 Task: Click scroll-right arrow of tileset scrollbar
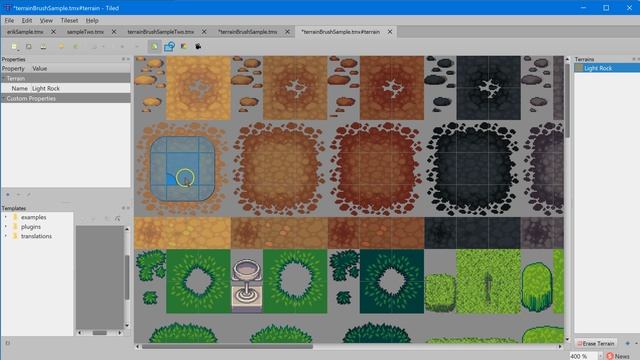point(560,347)
